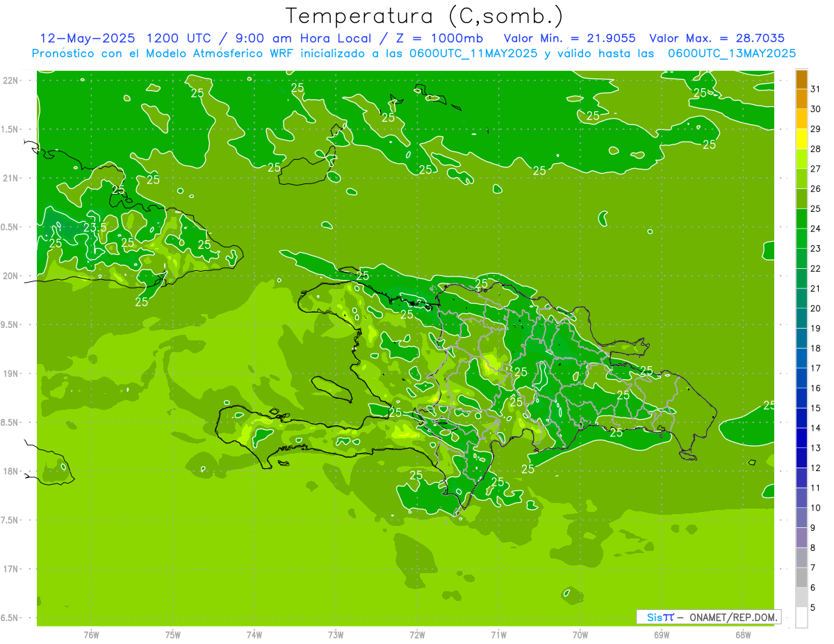Image resolution: width=834 pixels, height=644 pixels.
Task: Click the 19N latitude axis label
Action: (10, 374)
